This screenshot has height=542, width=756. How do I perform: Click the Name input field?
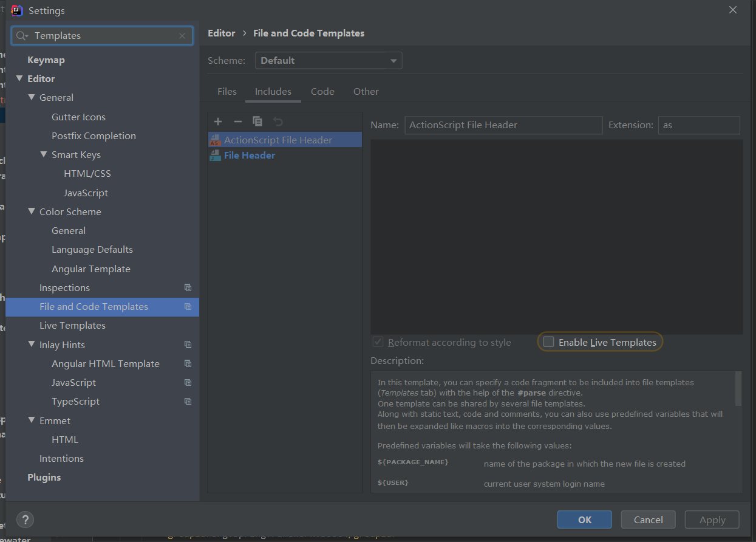click(503, 125)
